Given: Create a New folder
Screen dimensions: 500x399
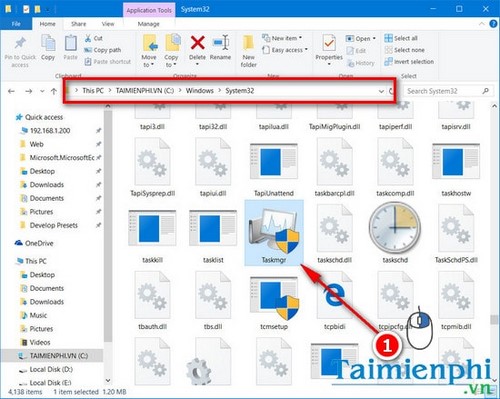Looking at the screenshot, I should coord(248,51).
